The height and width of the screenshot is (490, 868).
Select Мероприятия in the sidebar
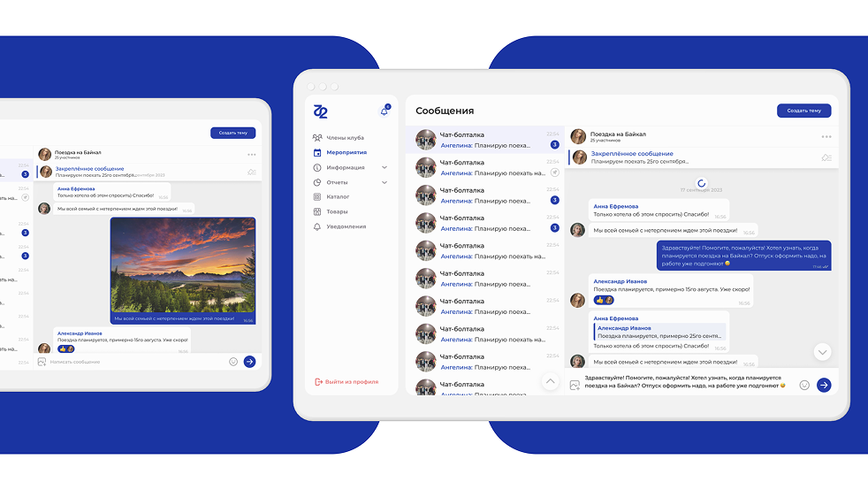(346, 152)
